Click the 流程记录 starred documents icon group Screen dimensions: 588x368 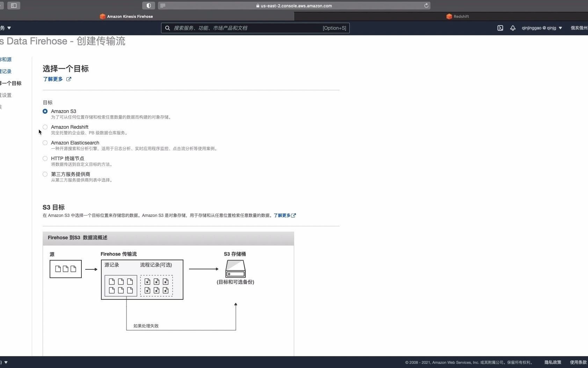pos(157,286)
